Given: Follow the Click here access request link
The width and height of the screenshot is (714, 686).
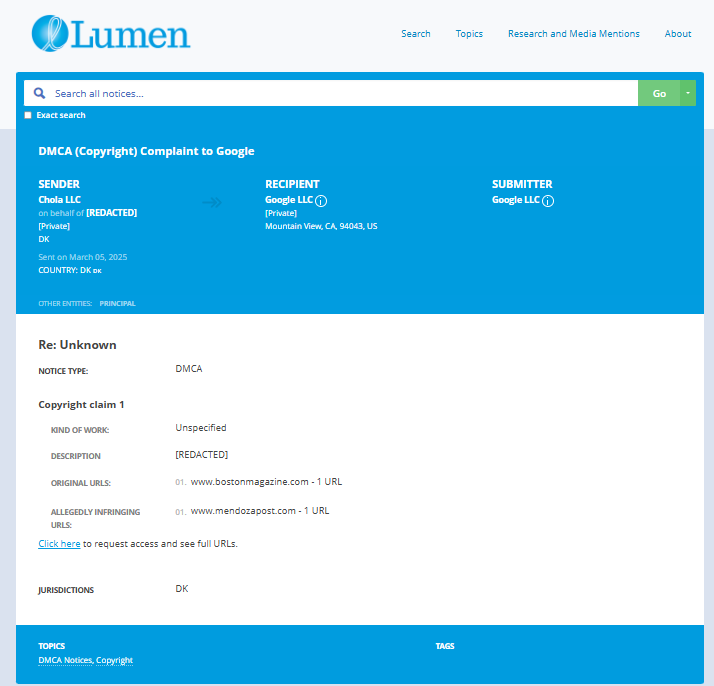Looking at the screenshot, I should point(59,544).
